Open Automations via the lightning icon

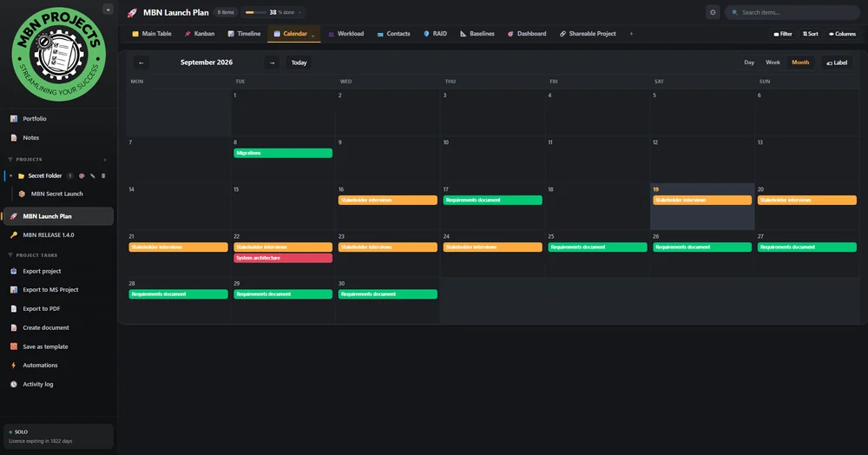tap(14, 366)
